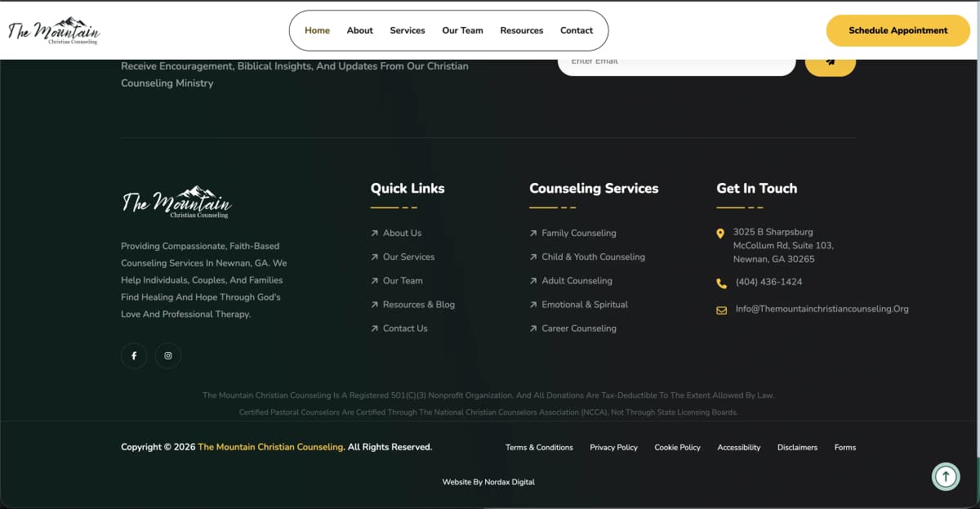Screen dimensions: 980x509
Task: Open the Instagram profile icon
Action: click(167, 355)
